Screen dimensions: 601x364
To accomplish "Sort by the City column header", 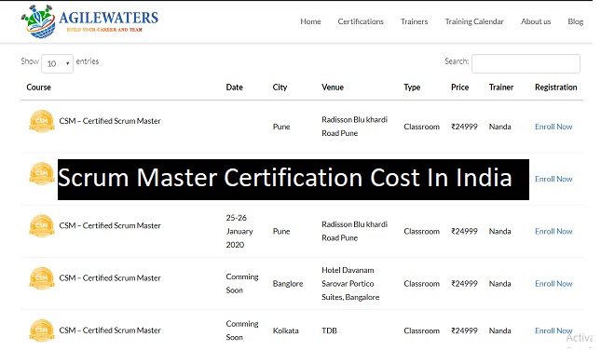I will point(280,88).
